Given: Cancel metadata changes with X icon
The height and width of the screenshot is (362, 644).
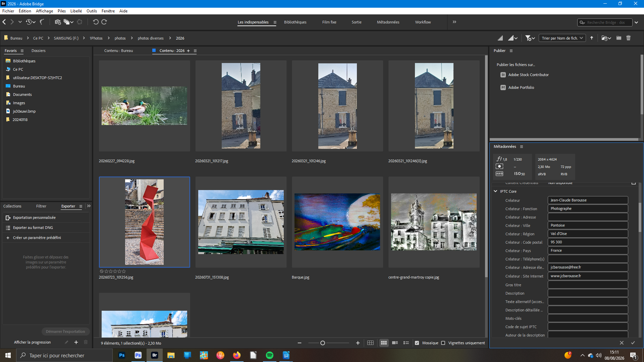Looking at the screenshot, I should tap(622, 343).
